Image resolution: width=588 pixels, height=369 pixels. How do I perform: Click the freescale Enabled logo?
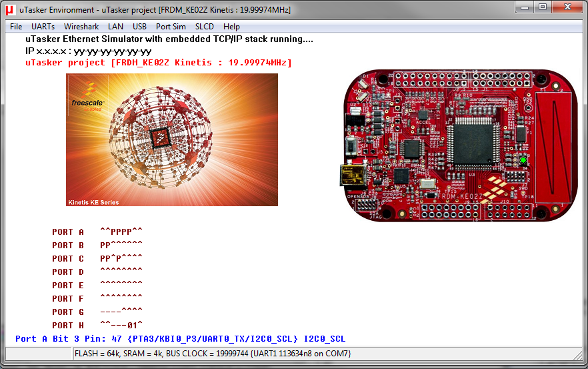88,93
